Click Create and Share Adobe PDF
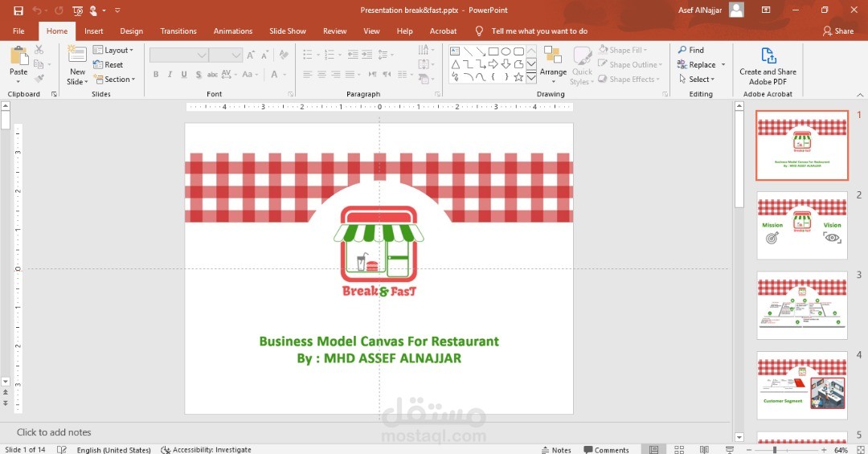868x454 pixels. (768, 66)
